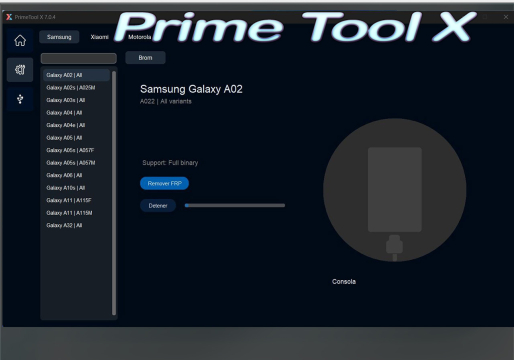This screenshot has height=360, width=514.
Task: Click the operation progress bar
Action: (235, 205)
